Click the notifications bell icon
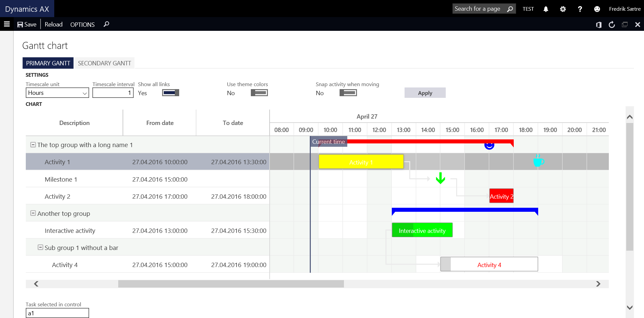The height and width of the screenshot is (318, 644). (546, 9)
